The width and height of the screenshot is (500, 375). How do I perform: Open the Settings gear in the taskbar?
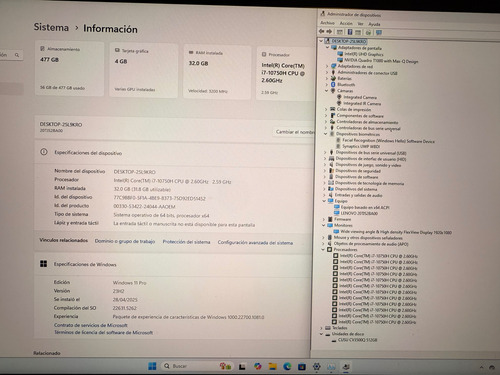[x=317, y=367]
